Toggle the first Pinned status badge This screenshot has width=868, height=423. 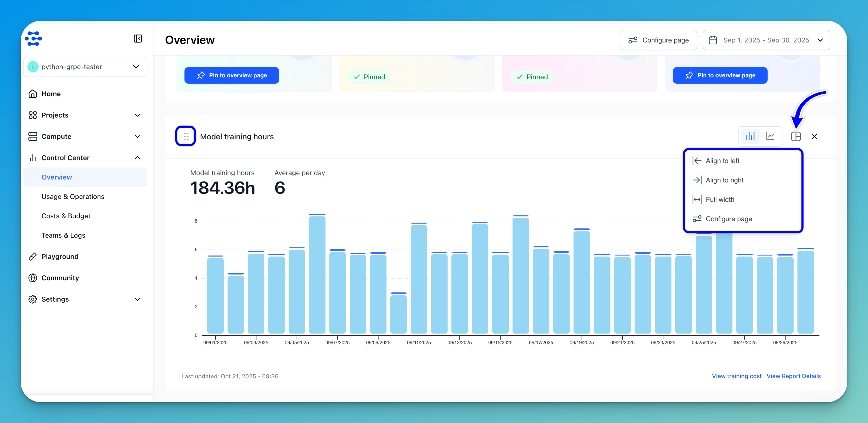point(369,77)
